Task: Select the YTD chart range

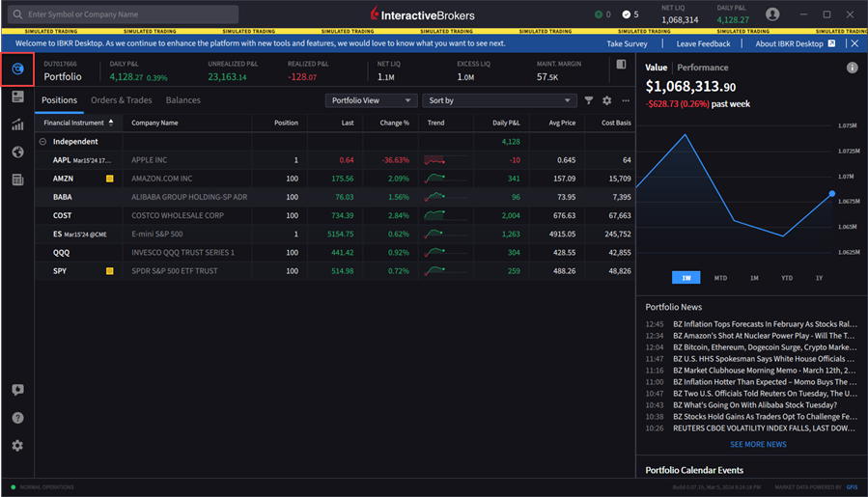Action: point(787,278)
